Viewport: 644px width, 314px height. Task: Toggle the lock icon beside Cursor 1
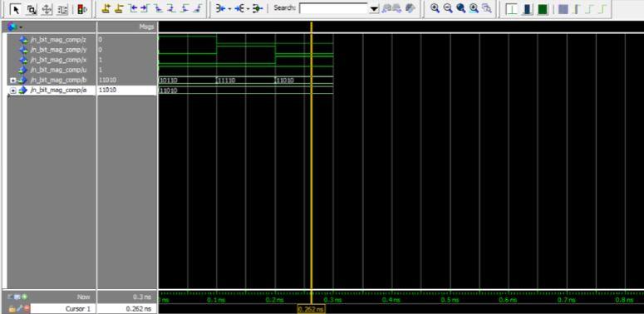(12, 308)
